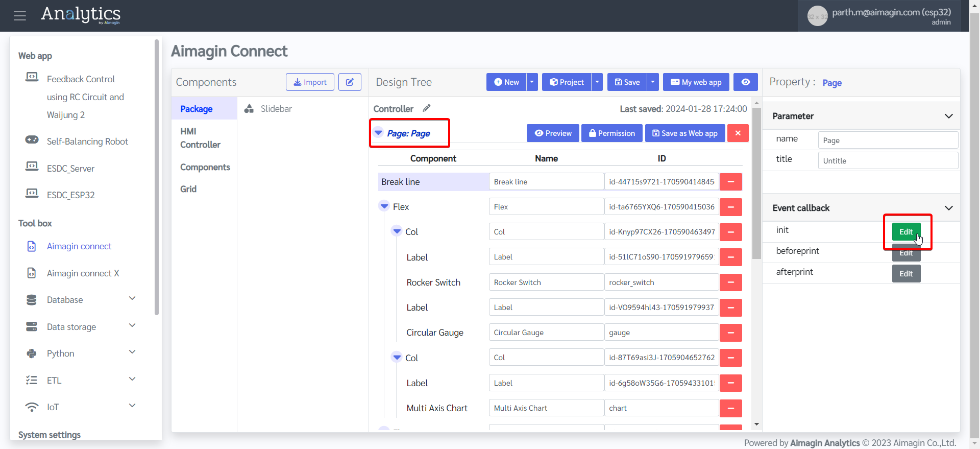This screenshot has width=980, height=449.
Task: Collapse the Flex tree node
Action: [x=384, y=206]
